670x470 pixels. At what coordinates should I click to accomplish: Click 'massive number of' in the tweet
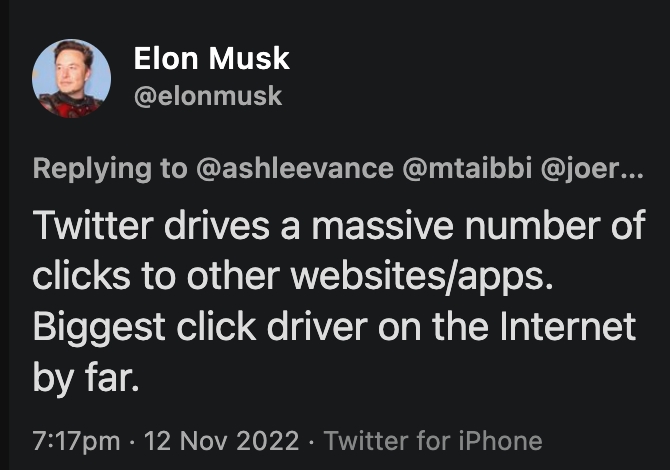[x=479, y=225]
